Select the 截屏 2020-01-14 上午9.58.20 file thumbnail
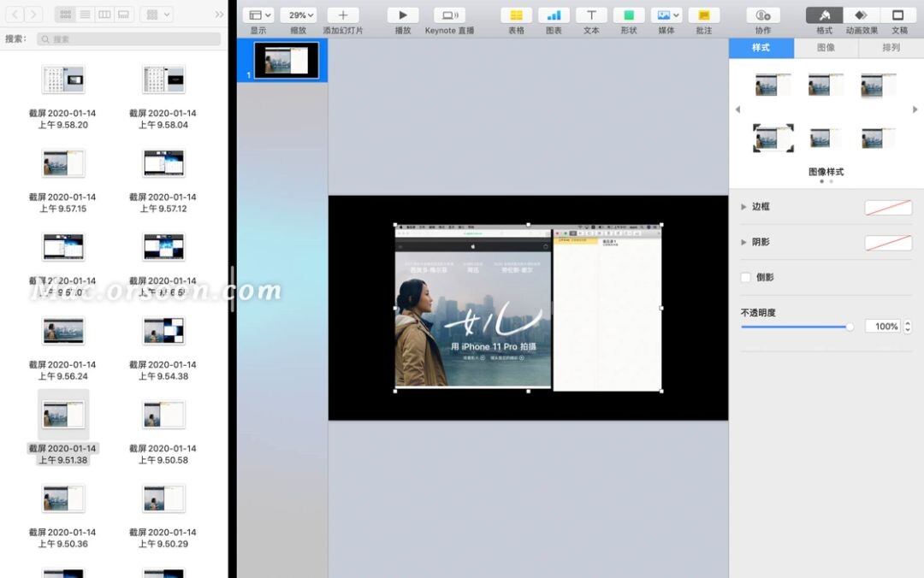 tap(63, 80)
